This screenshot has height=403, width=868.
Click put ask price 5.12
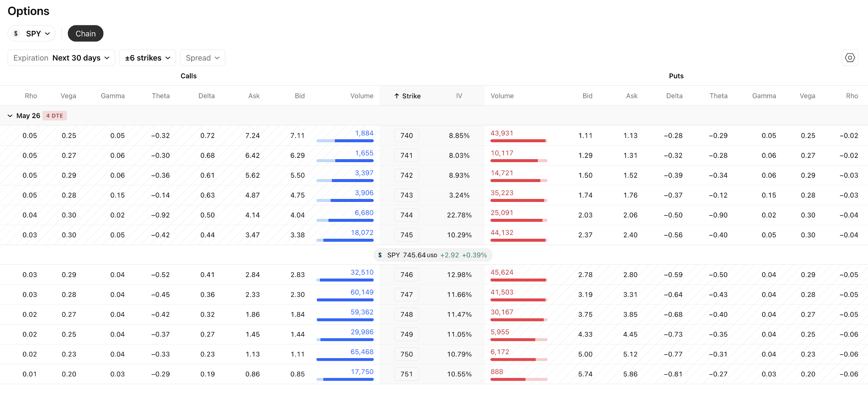630,354
